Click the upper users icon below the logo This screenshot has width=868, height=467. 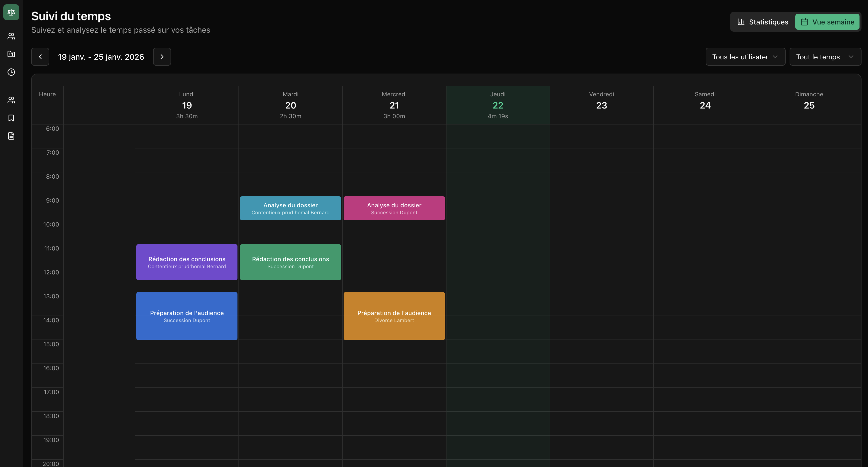click(x=11, y=36)
